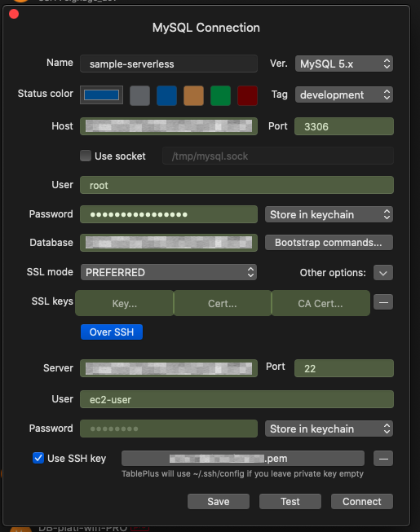This screenshot has height=532, width=420.
Task: Click the SSH Password field
Action: point(168,429)
